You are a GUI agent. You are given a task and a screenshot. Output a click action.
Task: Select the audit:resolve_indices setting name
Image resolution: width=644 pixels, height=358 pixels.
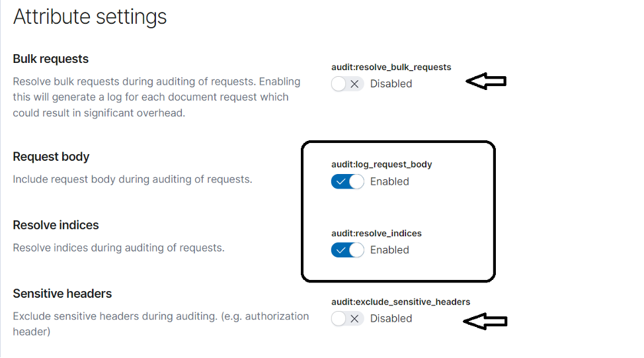click(376, 234)
